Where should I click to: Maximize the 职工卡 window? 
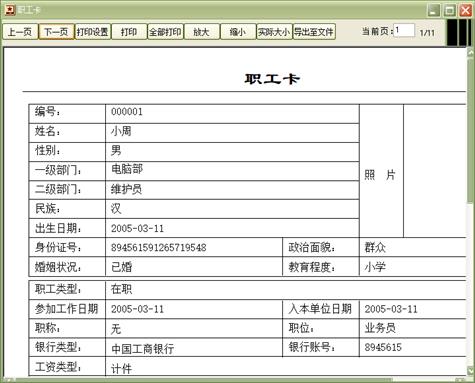pos(450,10)
